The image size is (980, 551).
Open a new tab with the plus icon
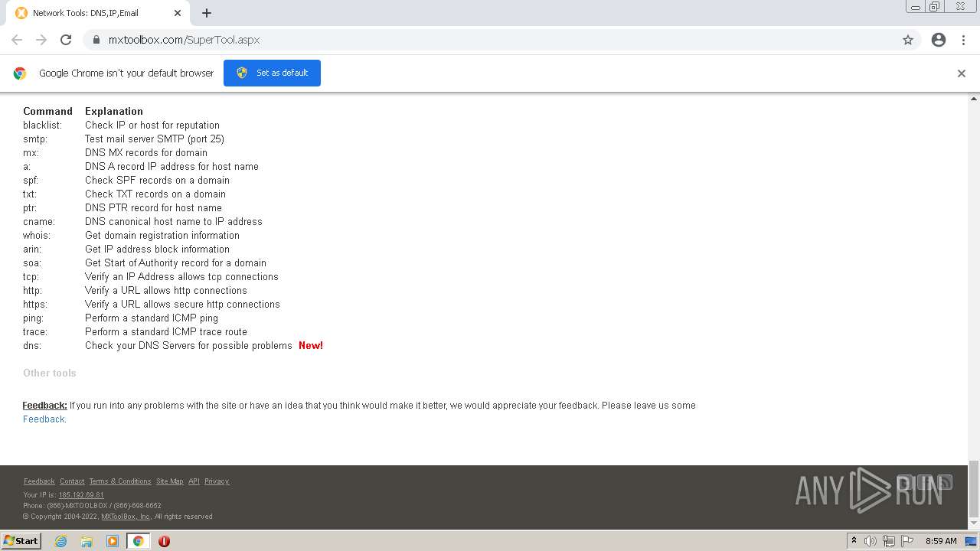click(207, 13)
